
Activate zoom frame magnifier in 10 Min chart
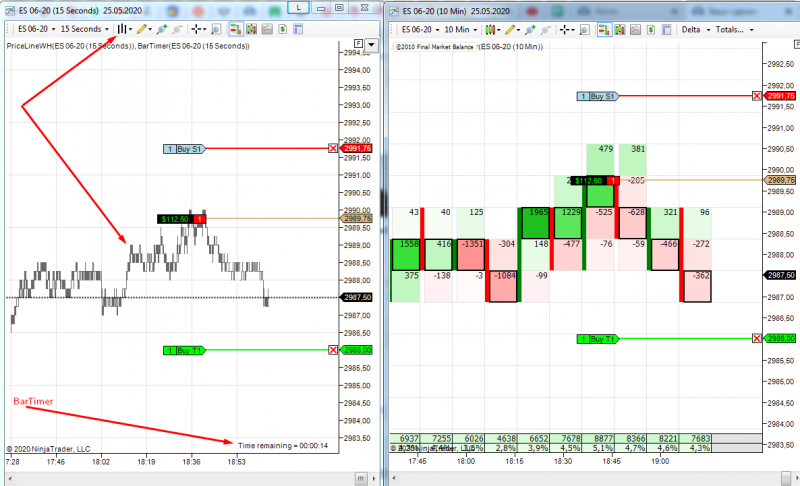click(585, 30)
